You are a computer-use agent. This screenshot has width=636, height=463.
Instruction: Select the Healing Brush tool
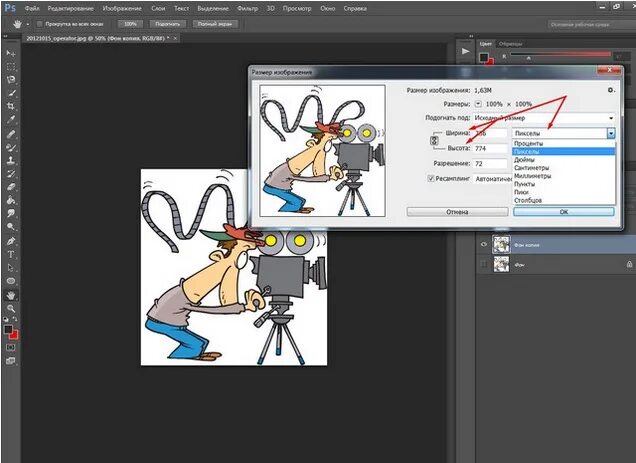point(11,134)
